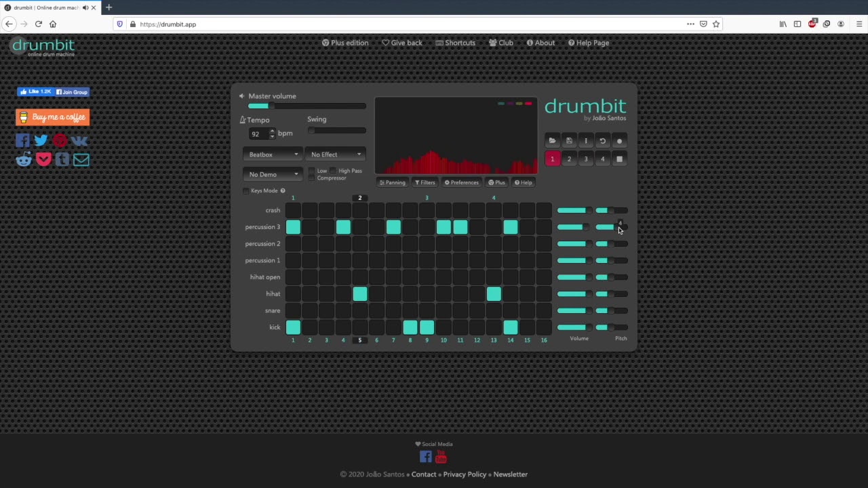868x488 pixels.
Task: Save to Pocket via the red sidebar icon
Action: click(43, 159)
